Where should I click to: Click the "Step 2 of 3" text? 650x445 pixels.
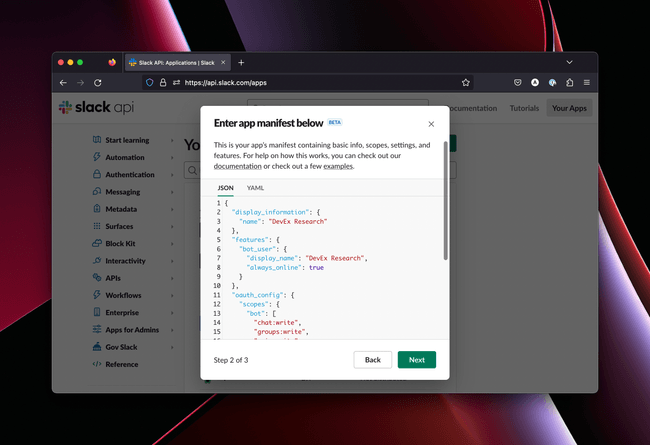pos(231,360)
